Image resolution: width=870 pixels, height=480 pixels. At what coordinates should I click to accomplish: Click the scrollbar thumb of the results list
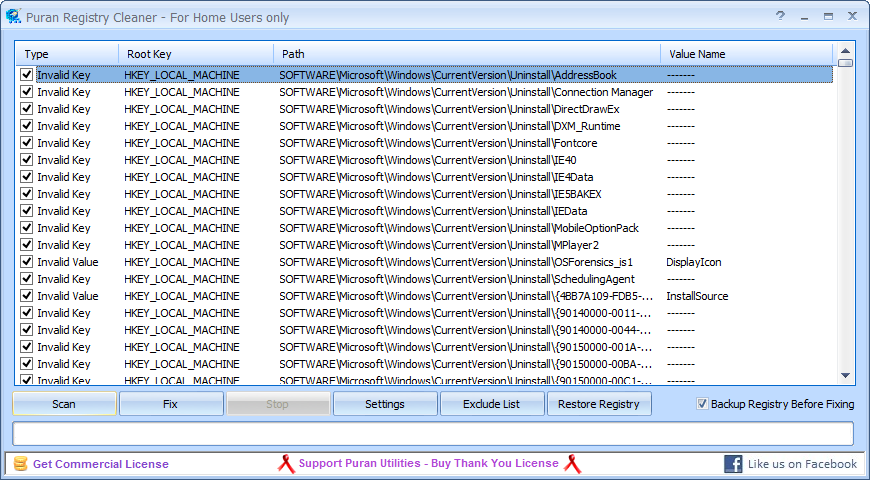[846, 63]
